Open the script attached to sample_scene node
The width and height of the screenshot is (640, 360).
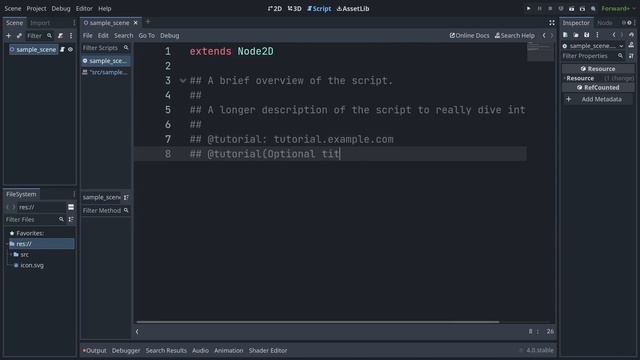click(62, 49)
